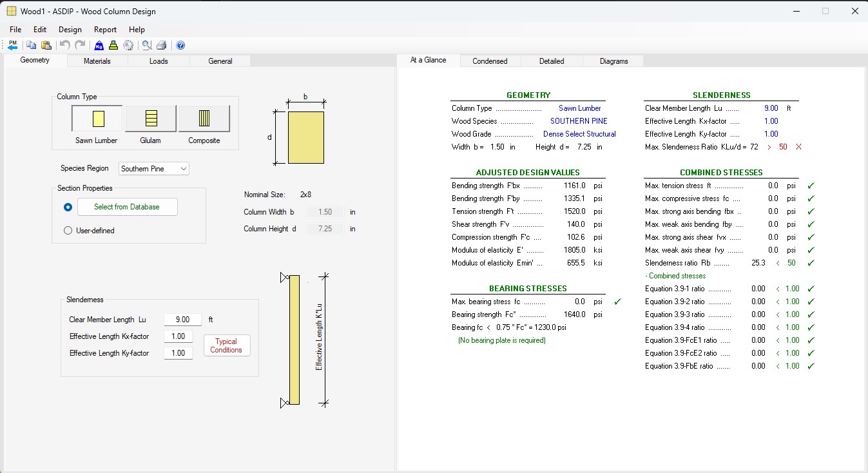Click the Nominal Size '2x8' value

(x=306, y=195)
